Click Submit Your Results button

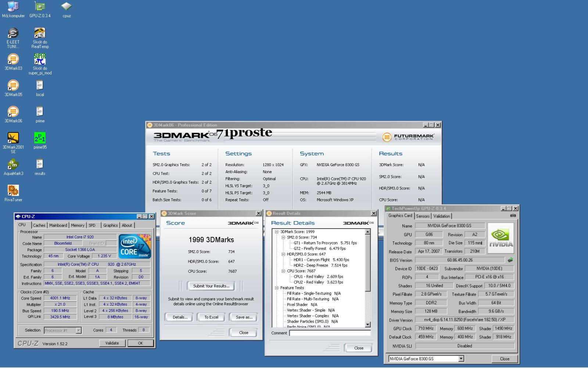(211, 286)
